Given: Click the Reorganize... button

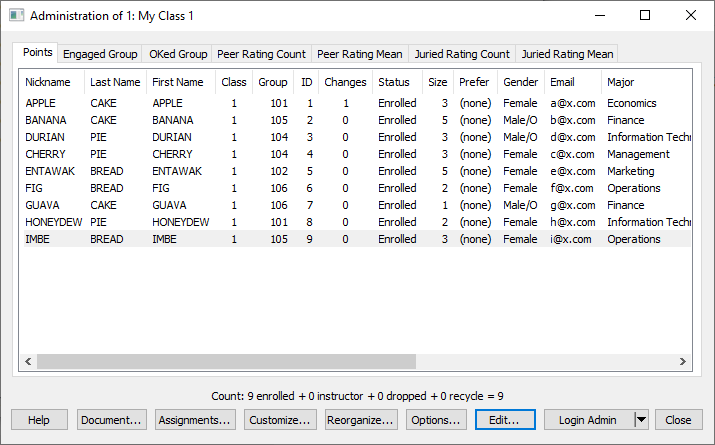Looking at the screenshot, I should [361, 419].
